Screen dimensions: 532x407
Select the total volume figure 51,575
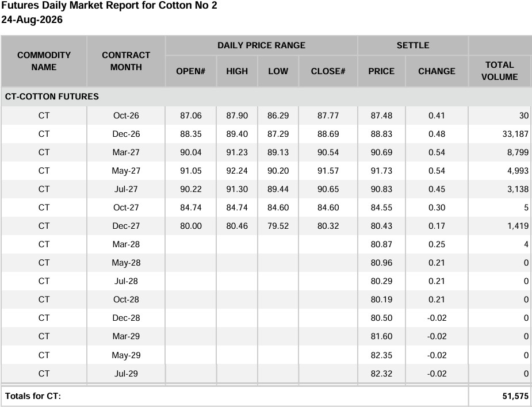[515, 396]
